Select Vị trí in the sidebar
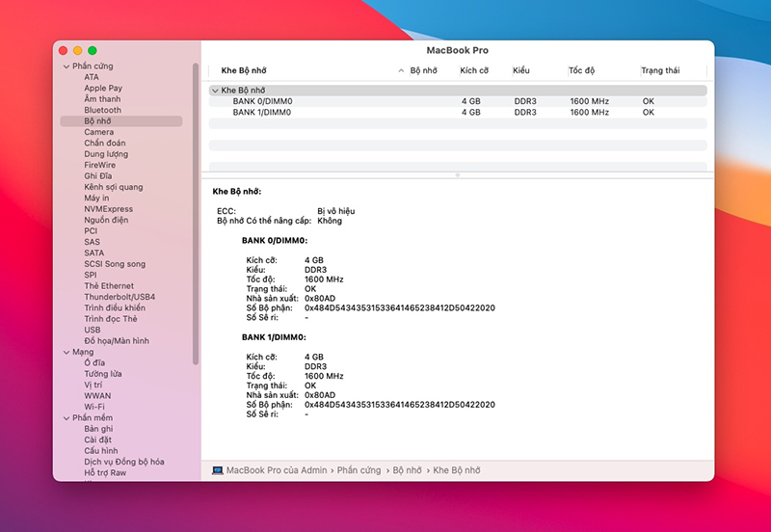 93,385
